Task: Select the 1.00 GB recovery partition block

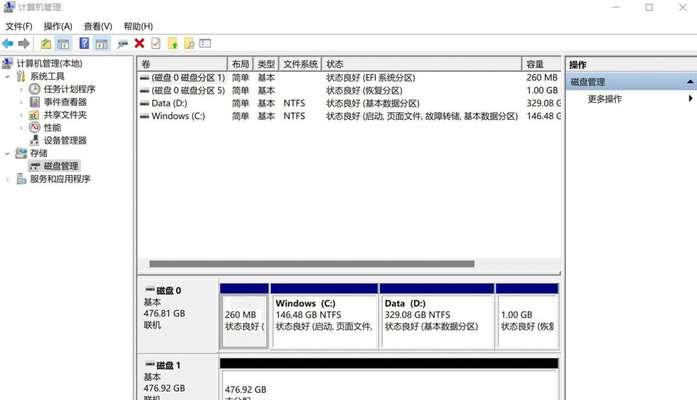Action: tap(527, 316)
